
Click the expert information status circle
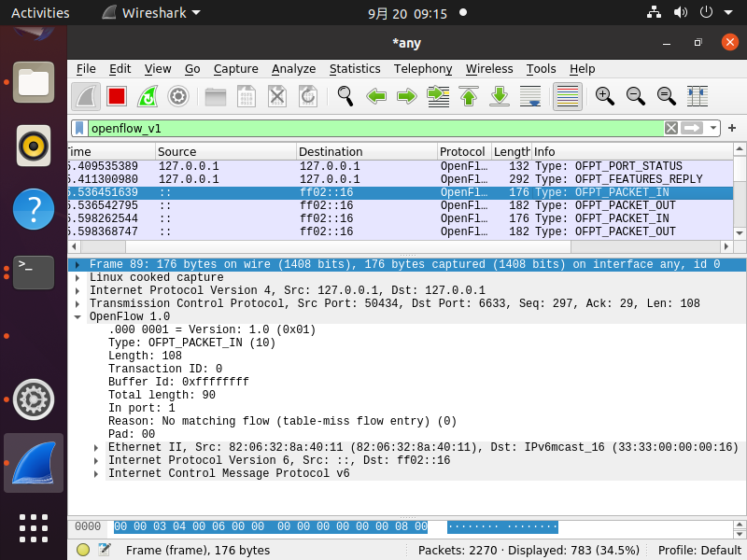[83, 550]
